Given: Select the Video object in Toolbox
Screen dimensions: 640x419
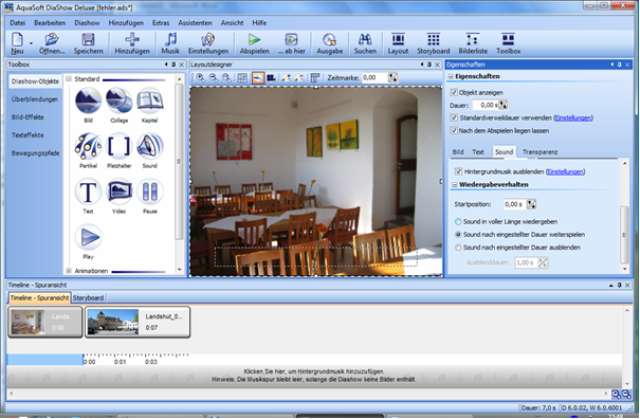Looking at the screenshot, I should point(119,193).
